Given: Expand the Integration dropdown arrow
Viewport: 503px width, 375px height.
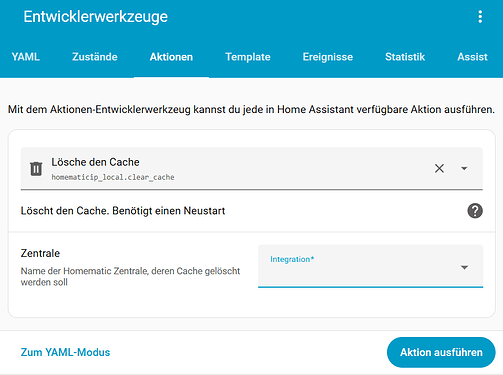Looking at the screenshot, I should tap(464, 267).
